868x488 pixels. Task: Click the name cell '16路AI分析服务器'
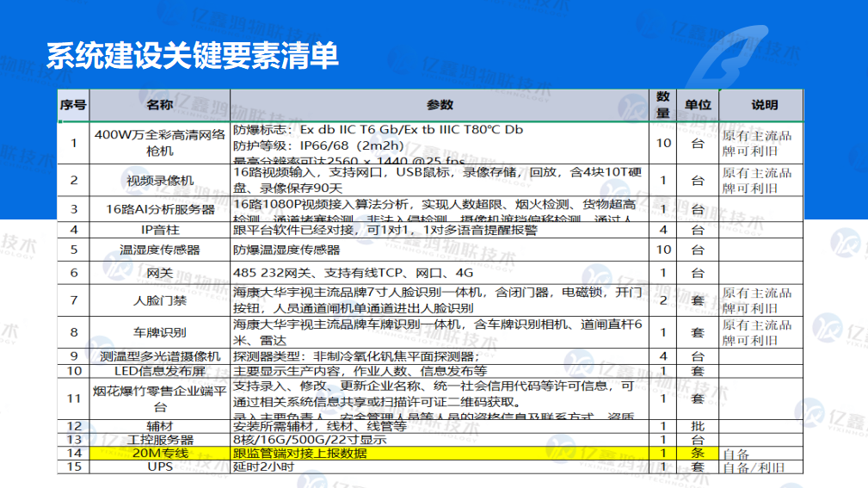pyautogui.click(x=159, y=209)
